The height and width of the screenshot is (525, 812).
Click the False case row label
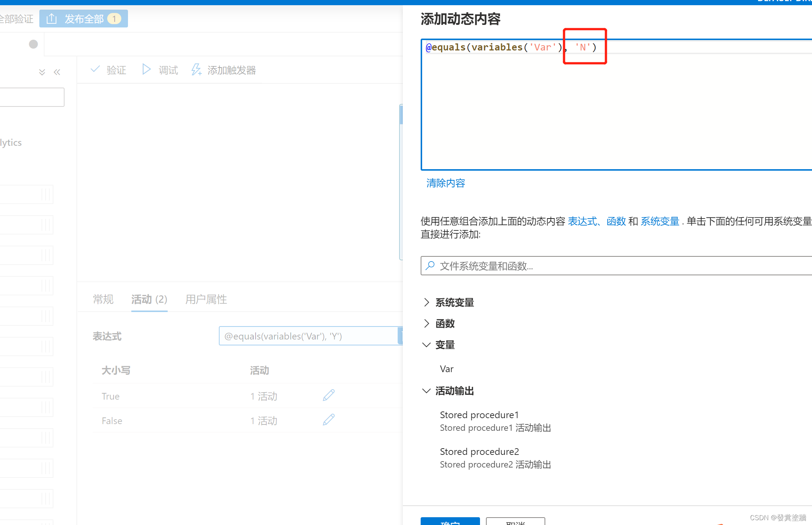pyautogui.click(x=112, y=421)
